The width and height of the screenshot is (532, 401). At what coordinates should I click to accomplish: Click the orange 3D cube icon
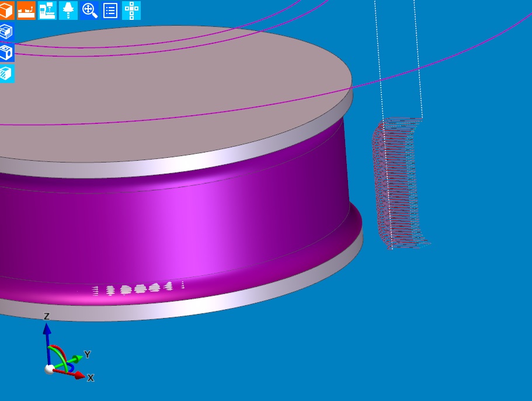pyautogui.click(x=6, y=10)
